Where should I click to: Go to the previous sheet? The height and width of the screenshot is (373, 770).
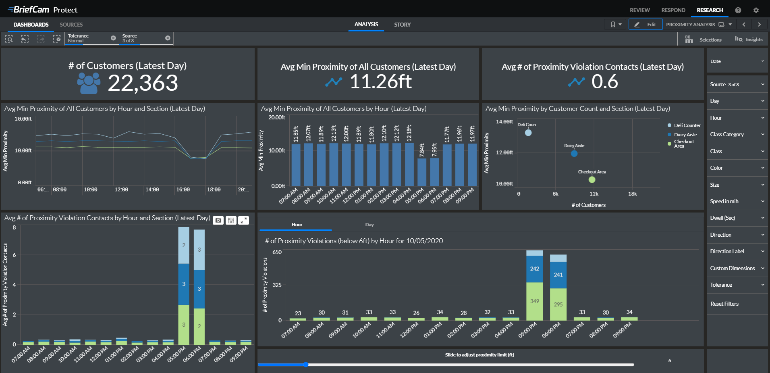point(744,24)
